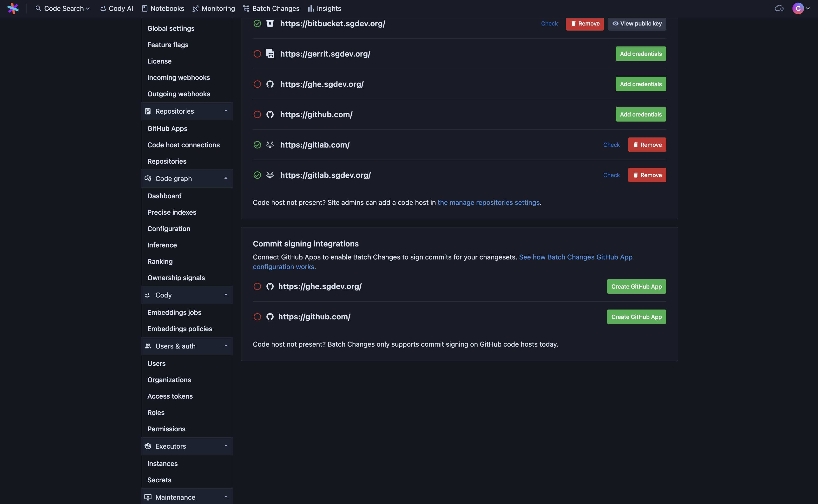This screenshot has height=504, width=818.
Task: Open Embeddings policies in sidebar
Action: coord(186,329)
